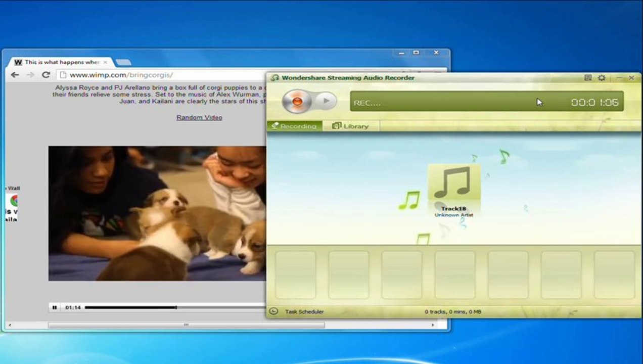The width and height of the screenshot is (643, 364).
Task: Click the W favicon on the Chrome tab
Action: (18, 62)
